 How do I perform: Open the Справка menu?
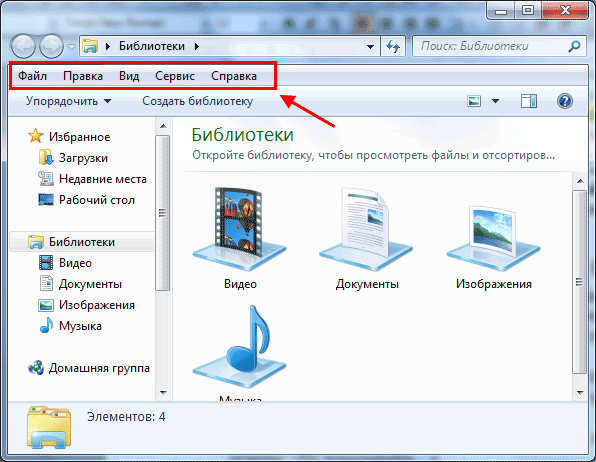tap(234, 76)
